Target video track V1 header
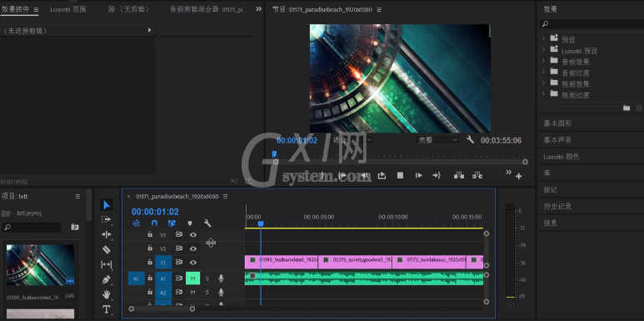 pos(163,263)
